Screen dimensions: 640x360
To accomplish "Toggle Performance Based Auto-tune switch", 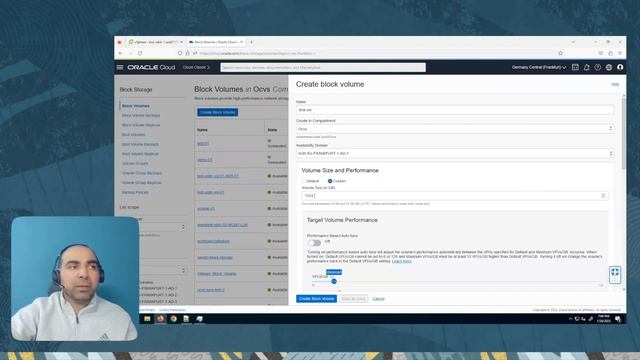I will coord(314,242).
